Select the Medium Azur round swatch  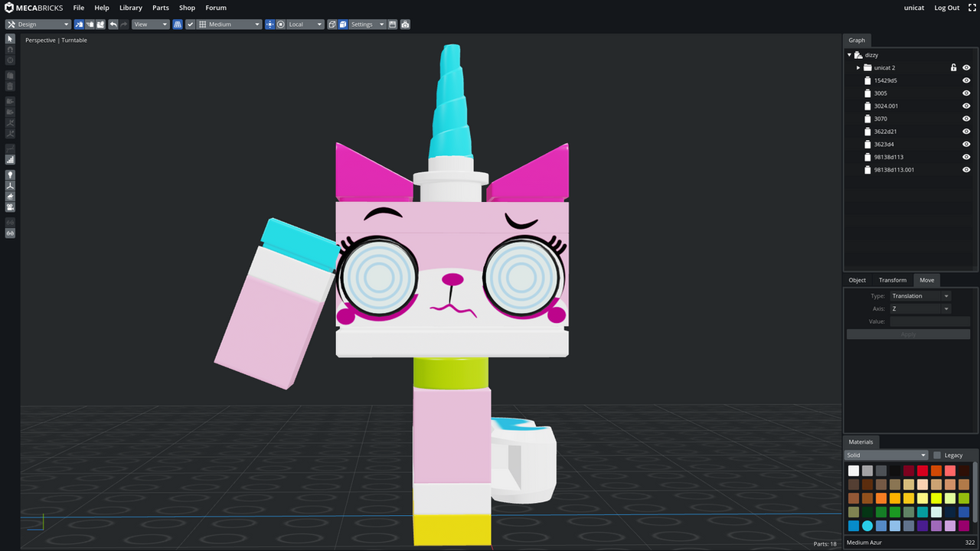(867, 526)
